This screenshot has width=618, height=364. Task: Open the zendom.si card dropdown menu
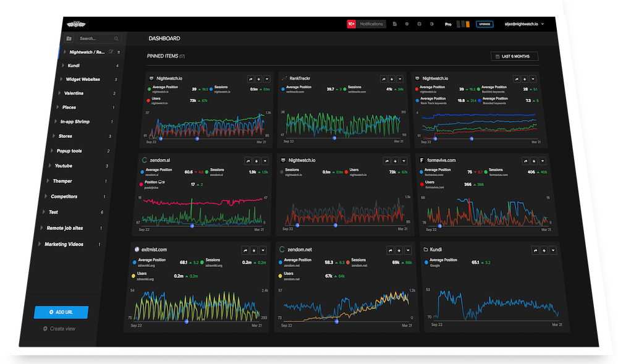click(x=265, y=161)
